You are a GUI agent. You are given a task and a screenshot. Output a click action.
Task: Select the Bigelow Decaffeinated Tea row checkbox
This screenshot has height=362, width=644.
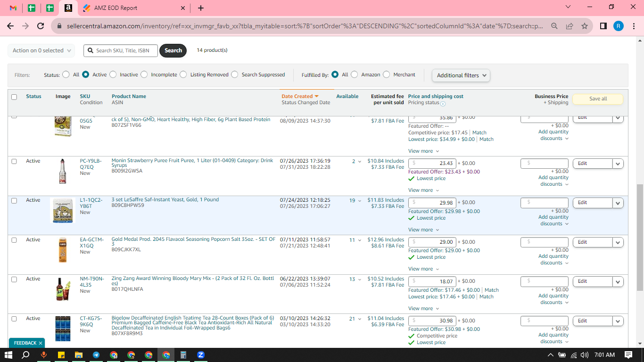pos(14,319)
